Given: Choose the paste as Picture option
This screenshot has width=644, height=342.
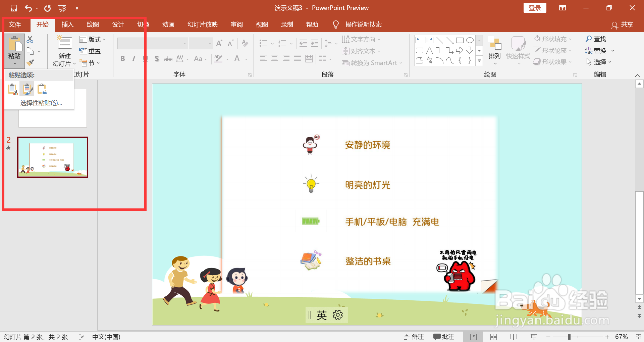Looking at the screenshot, I should pos(42,89).
